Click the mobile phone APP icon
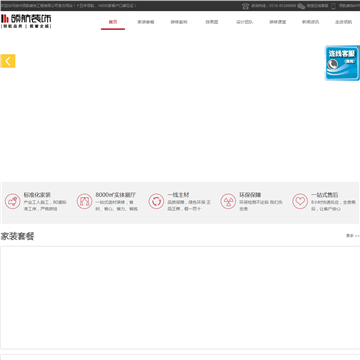 tap(333, 6)
